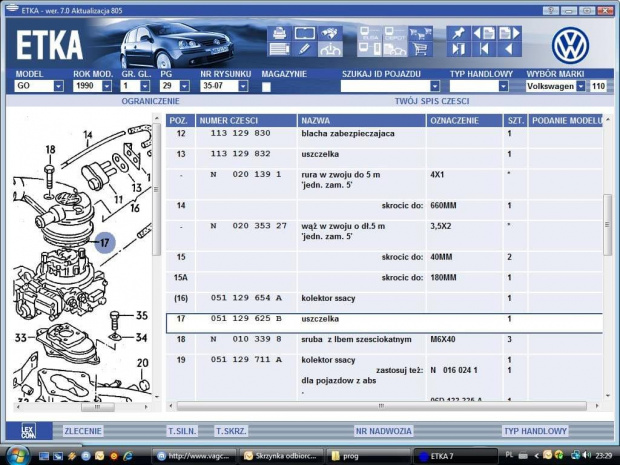
Task: Select highlighted part 051 129 625 B
Action: (x=384, y=323)
